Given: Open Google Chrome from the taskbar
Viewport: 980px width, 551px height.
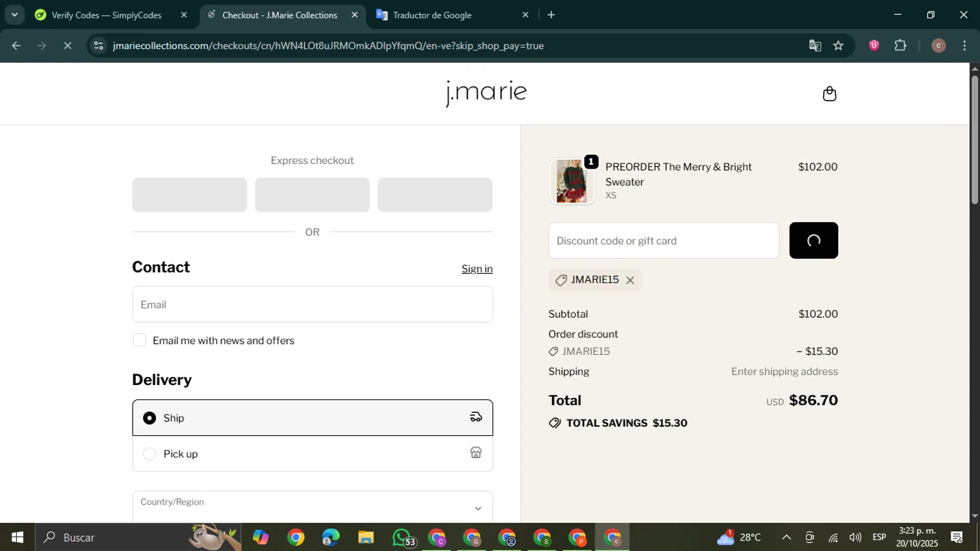Looking at the screenshot, I should (296, 537).
